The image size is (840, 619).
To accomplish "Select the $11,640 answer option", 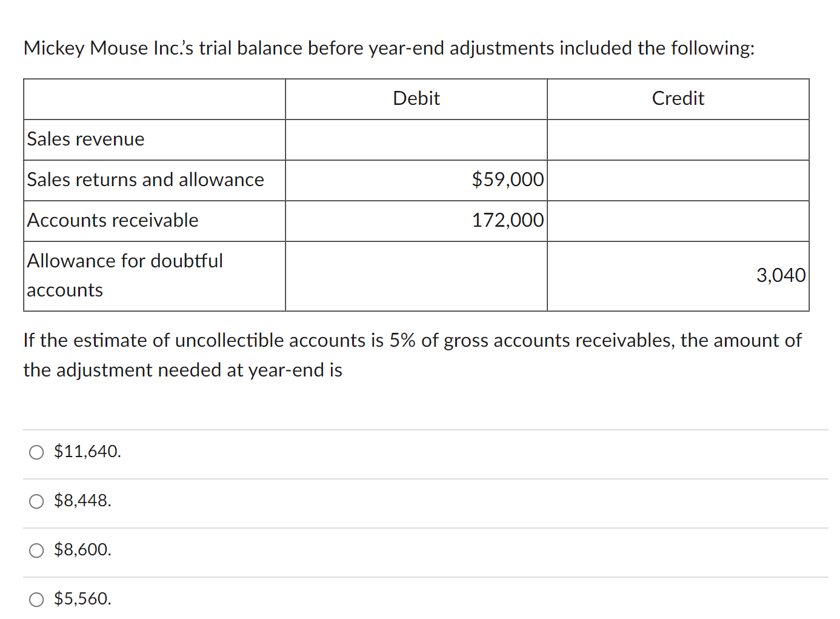I will click(36, 452).
